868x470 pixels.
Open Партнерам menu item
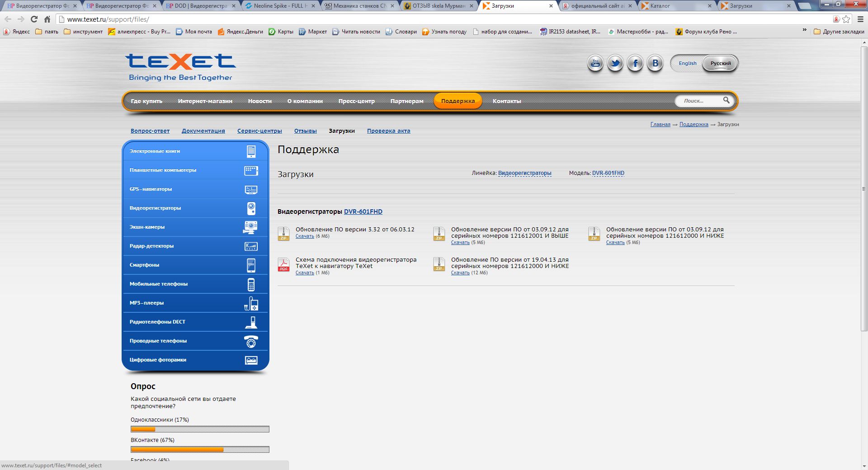pos(407,101)
